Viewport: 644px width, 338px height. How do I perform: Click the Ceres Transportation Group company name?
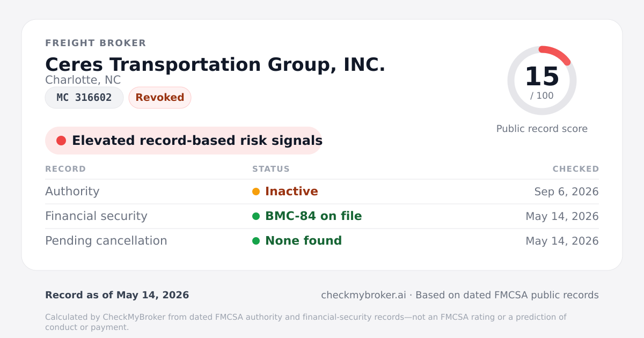[215, 64]
